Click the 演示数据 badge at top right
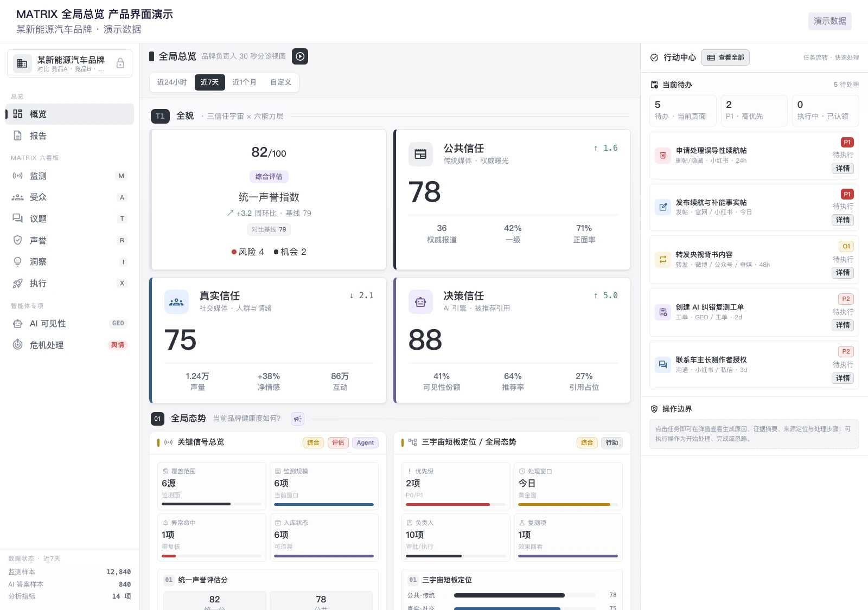The width and height of the screenshot is (868, 610). pos(830,21)
